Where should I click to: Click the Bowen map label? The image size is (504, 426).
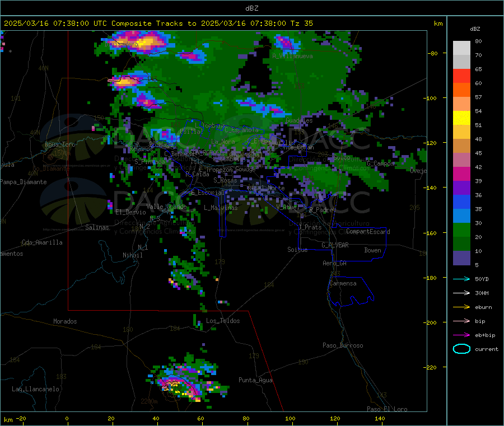pos(373,250)
